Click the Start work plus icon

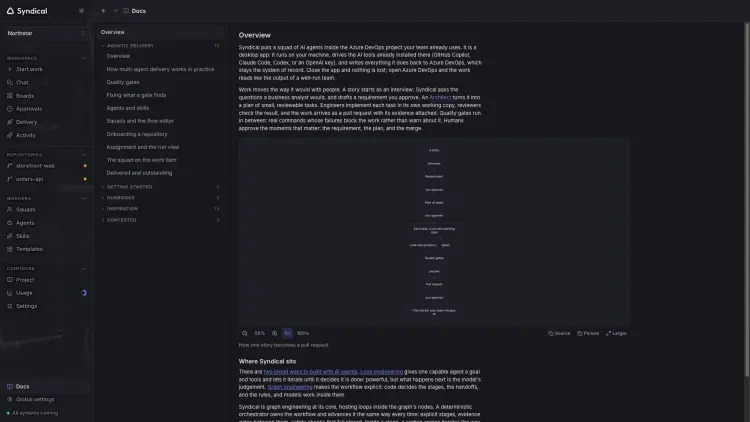click(10, 69)
